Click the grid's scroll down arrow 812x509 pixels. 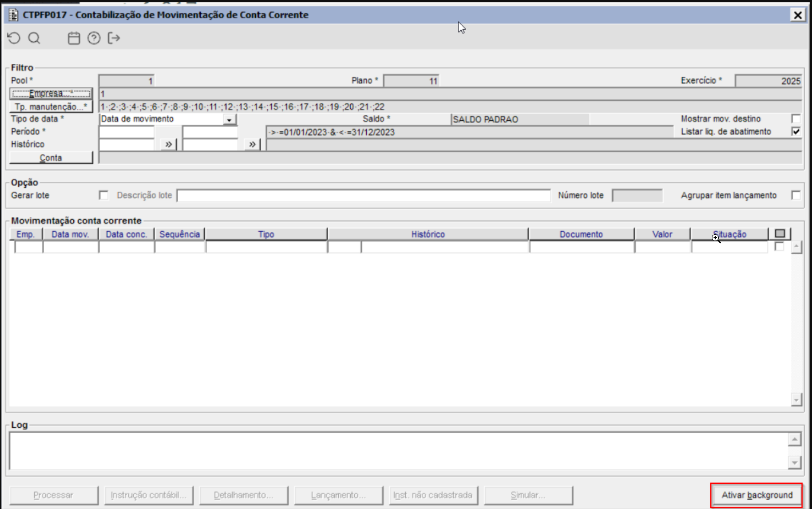[x=797, y=399]
